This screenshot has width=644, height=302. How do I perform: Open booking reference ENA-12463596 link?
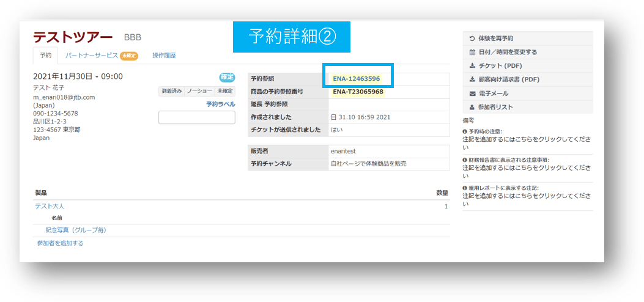[356, 78]
